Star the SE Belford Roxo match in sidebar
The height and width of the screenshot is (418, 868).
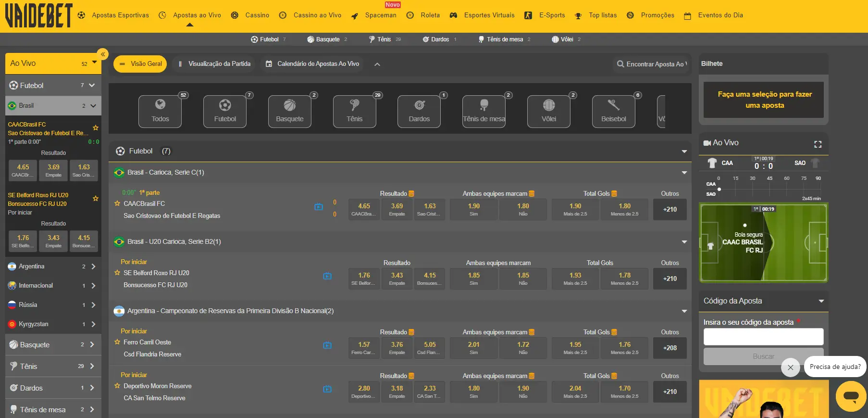click(x=96, y=199)
